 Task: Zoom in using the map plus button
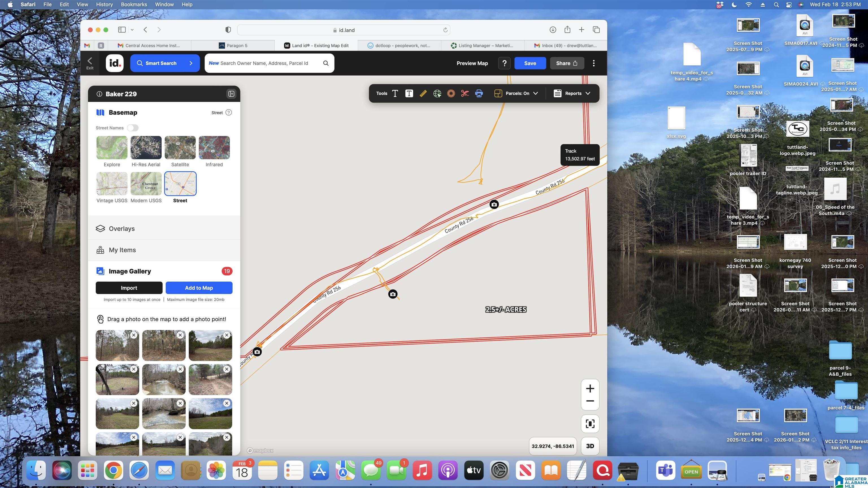[590, 389]
